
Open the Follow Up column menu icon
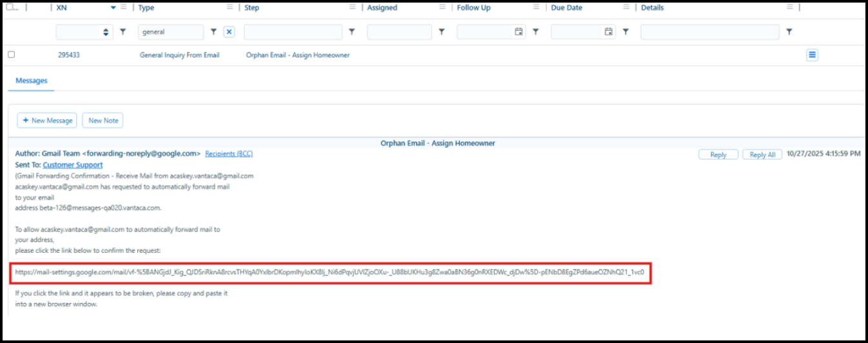click(536, 7)
